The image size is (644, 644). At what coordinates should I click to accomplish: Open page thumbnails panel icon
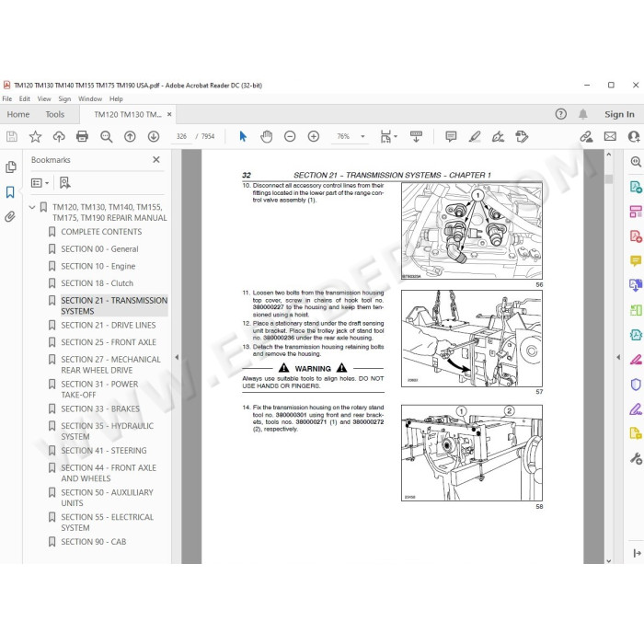coord(11,167)
